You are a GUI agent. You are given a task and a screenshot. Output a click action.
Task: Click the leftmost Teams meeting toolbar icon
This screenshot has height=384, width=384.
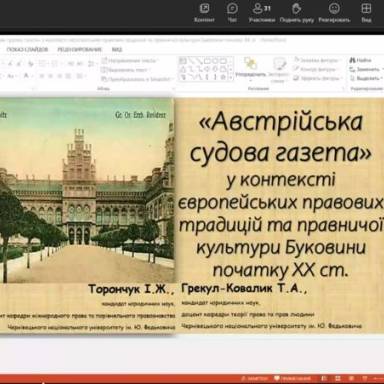coord(204,12)
